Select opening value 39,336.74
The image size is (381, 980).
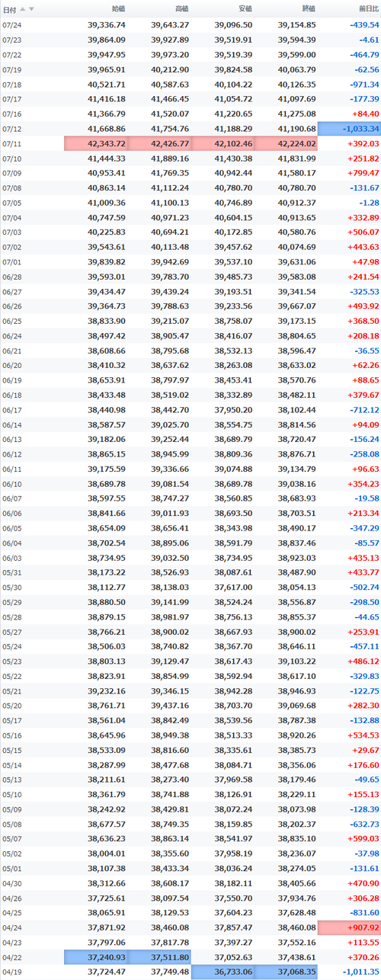107,24
